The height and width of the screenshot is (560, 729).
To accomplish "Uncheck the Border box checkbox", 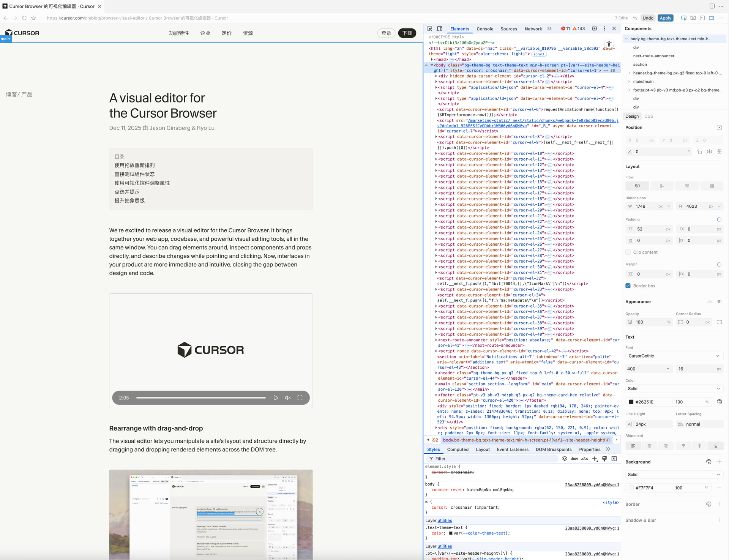I will tap(628, 286).
